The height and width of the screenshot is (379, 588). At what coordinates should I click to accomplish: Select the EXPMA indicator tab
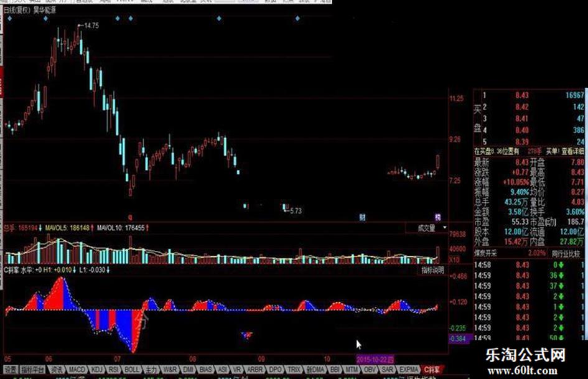point(408,370)
